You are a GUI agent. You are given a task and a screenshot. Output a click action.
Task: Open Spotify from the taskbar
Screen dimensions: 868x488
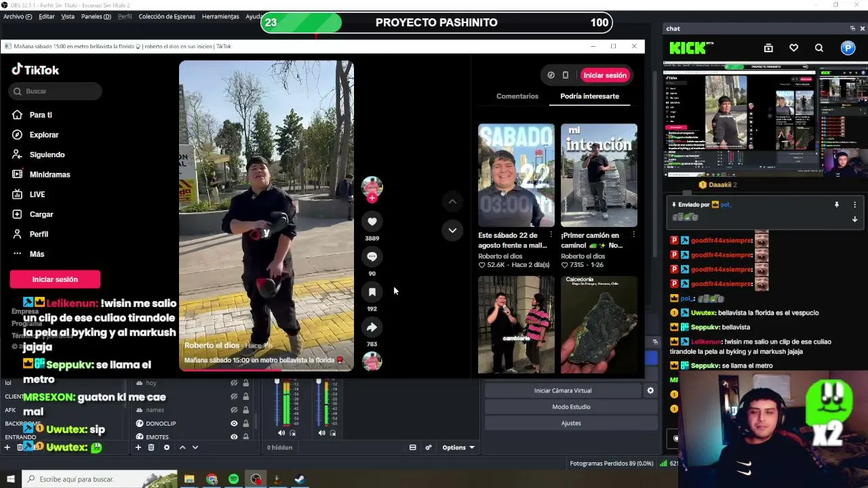[x=233, y=479]
